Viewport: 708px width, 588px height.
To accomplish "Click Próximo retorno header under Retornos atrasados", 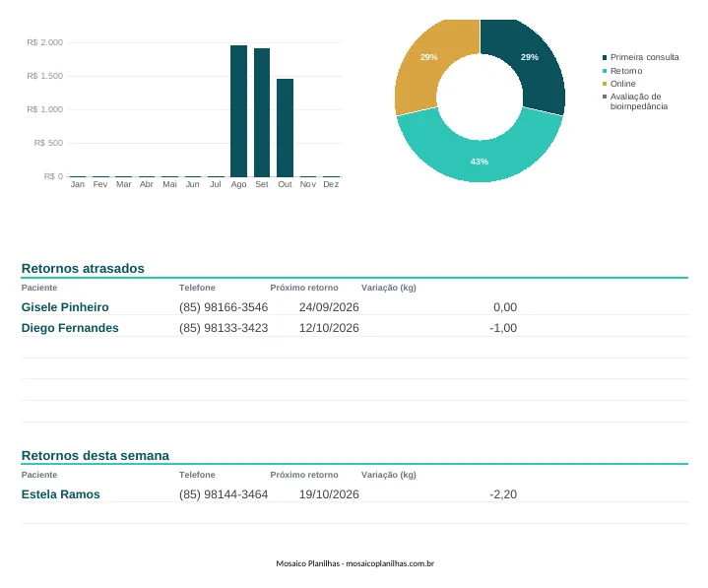I will click(x=304, y=288).
